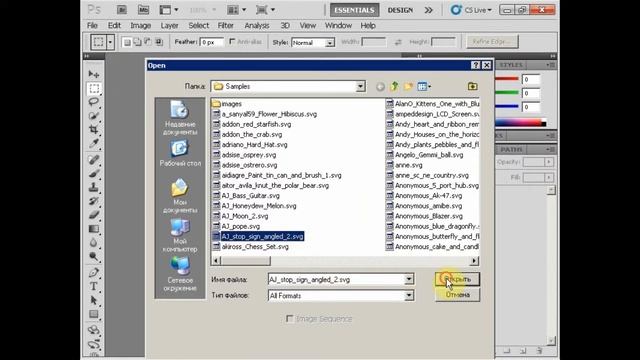640x360 pixels.
Task: Choose New selection mode button
Action: [127, 42]
